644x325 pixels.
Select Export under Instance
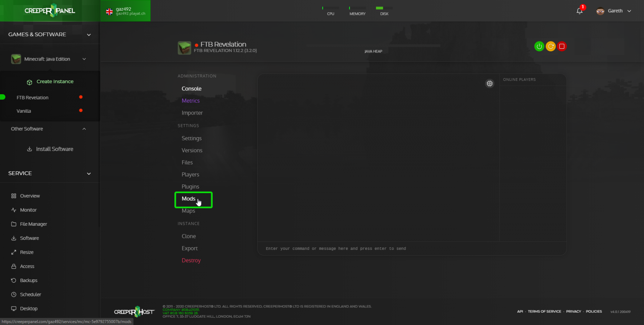pos(190,248)
